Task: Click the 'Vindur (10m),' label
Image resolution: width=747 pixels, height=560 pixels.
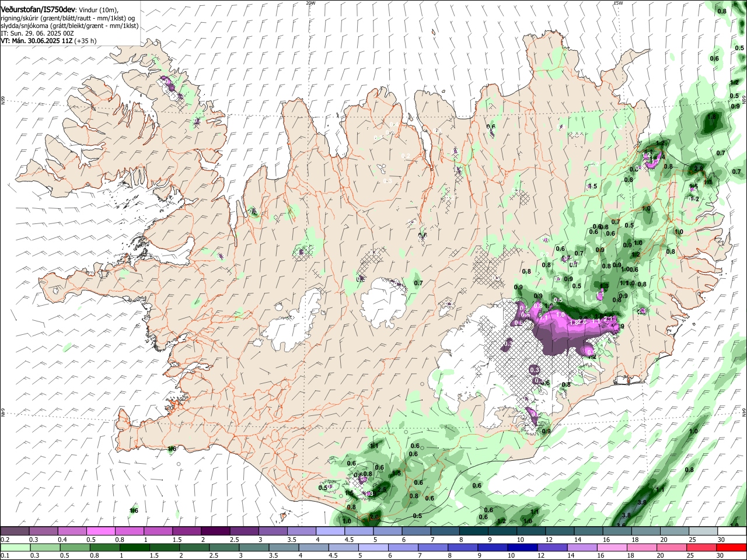Action: click(x=98, y=10)
